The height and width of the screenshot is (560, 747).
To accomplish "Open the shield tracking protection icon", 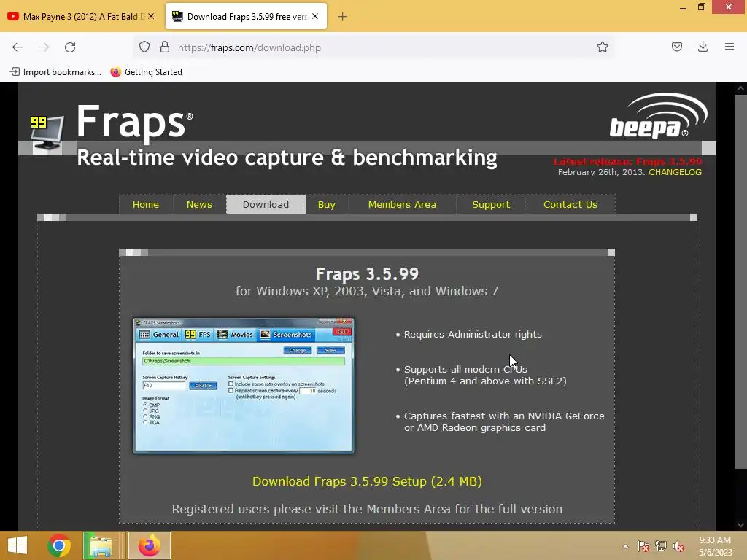I will click(x=144, y=47).
